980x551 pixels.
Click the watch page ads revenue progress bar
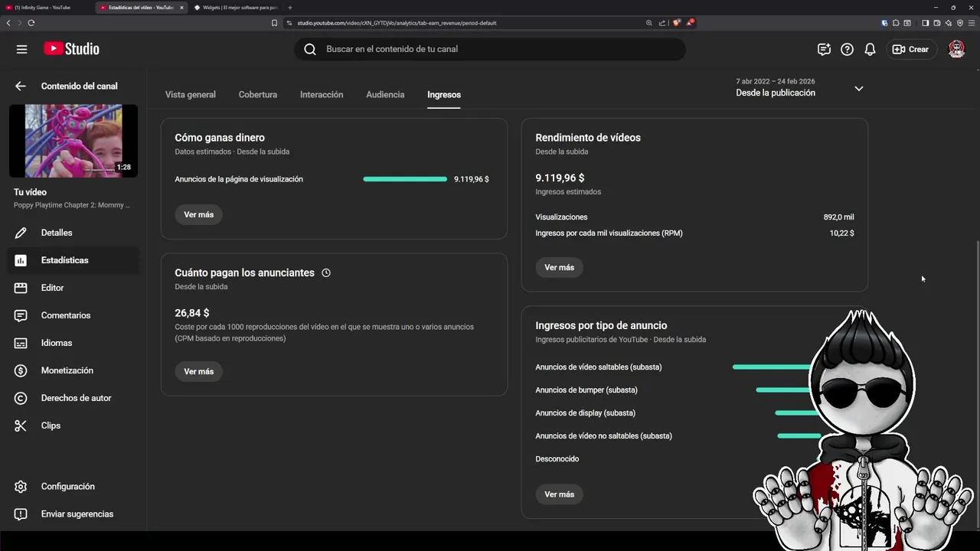click(405, 179)
